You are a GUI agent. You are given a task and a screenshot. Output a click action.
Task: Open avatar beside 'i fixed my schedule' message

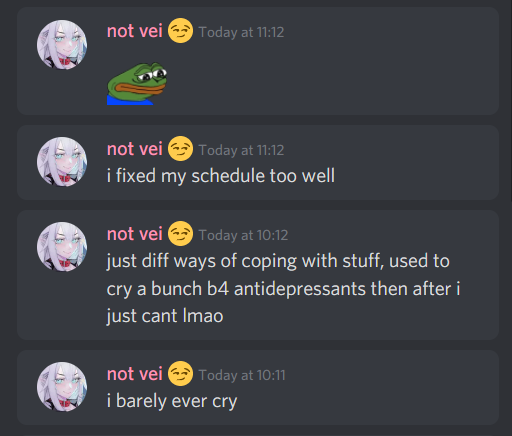coord(62,162)
